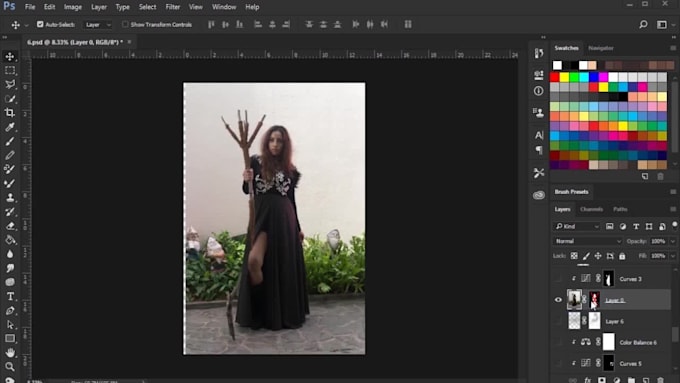Screen dimensions: 680x383
Task: Switch to the Channels tab
Action: [x=591, y=209]
